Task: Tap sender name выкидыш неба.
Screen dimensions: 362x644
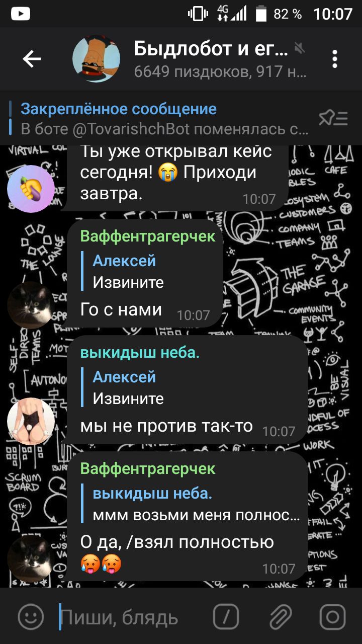Action: [140, 353]
